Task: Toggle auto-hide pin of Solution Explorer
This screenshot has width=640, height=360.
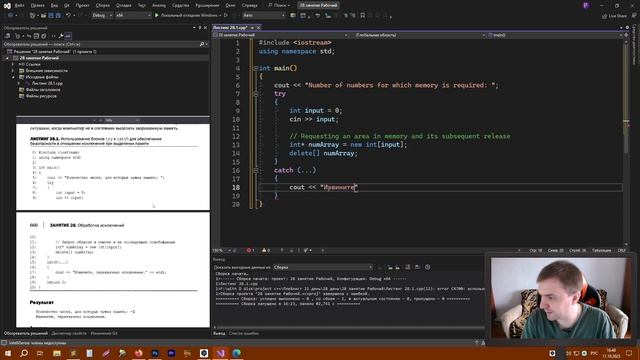Action: click(x=200, y=28)
